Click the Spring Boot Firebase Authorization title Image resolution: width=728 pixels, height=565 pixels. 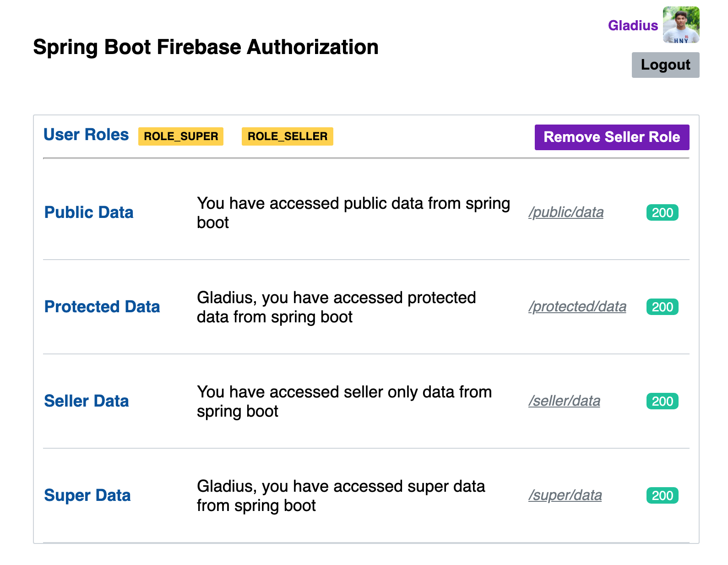pyautogui.click(x=206, y=47)
